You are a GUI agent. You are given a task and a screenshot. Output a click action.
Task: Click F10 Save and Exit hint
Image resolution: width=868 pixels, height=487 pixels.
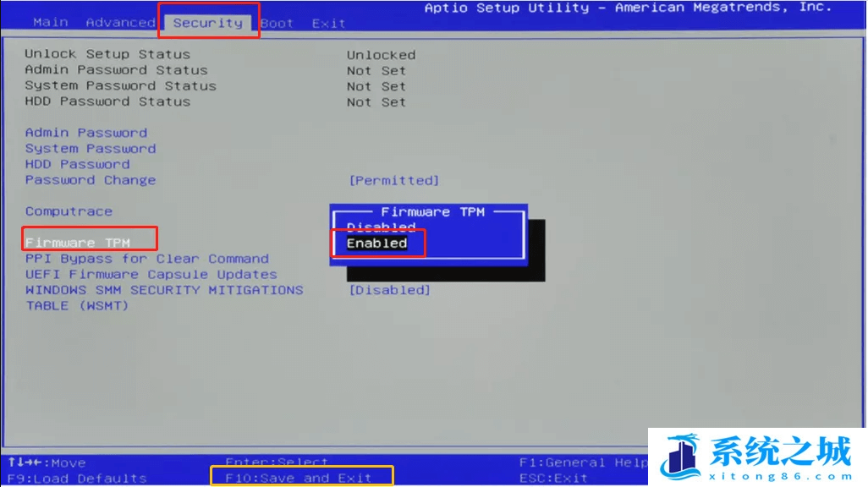pyautogui.click(x=299, y=478)
